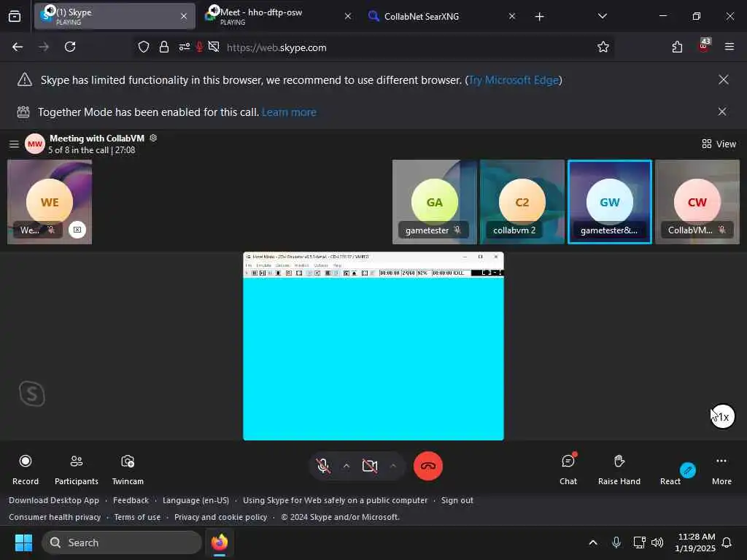The width and height of the screenshot is (747, 560).
Task: Expand the list all tabs dropdown
Action: pos(602,16)
